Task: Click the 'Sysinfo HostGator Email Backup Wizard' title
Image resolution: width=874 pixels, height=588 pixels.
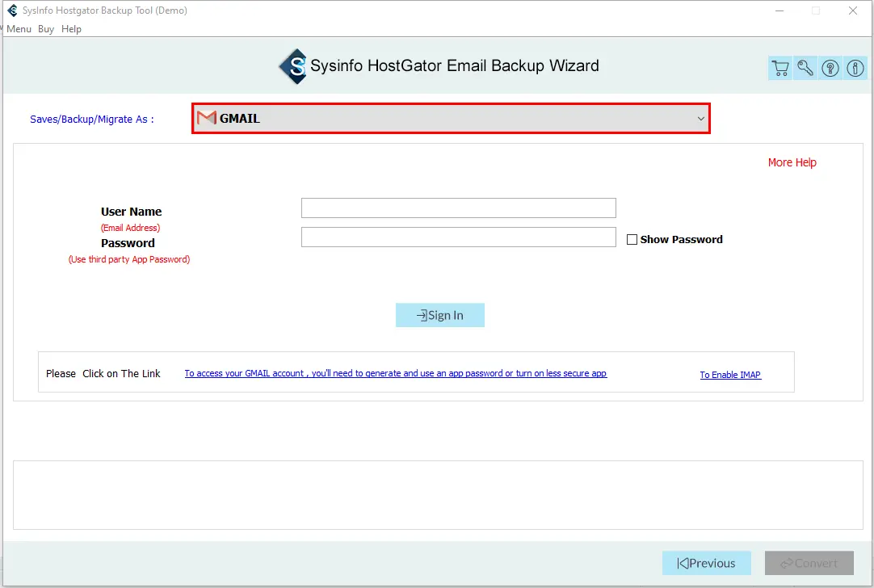Action: (x=454, y=65)
